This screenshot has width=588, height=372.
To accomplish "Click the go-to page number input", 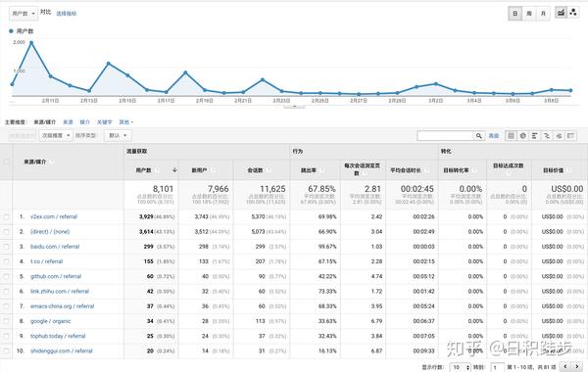I will point(498,367).
